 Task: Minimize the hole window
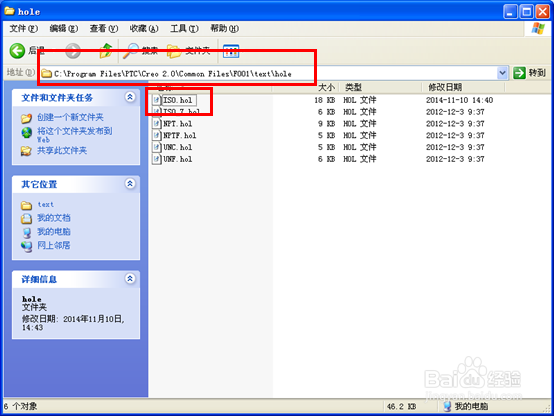click(x=510, y=12)
